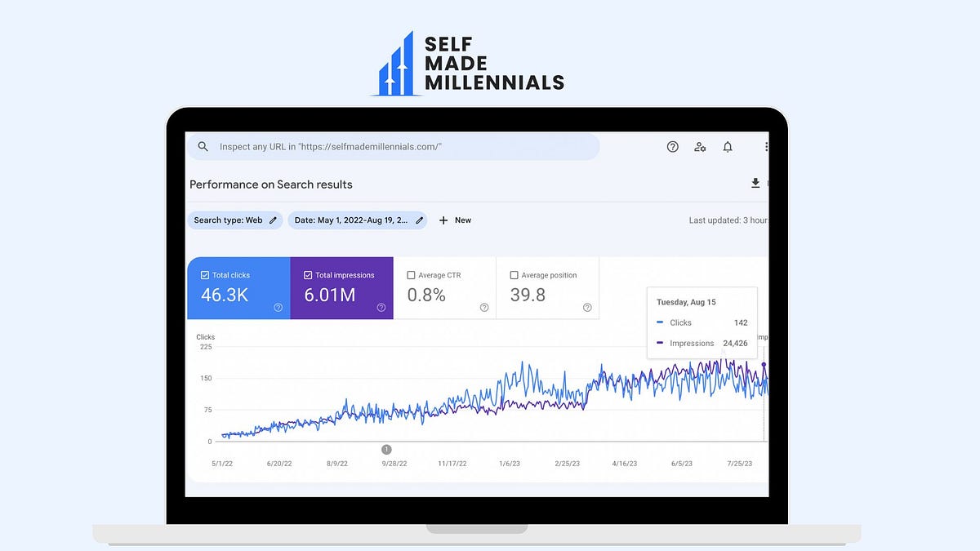Click the Performance on Search results heading
980x551 pixels.
271,184
